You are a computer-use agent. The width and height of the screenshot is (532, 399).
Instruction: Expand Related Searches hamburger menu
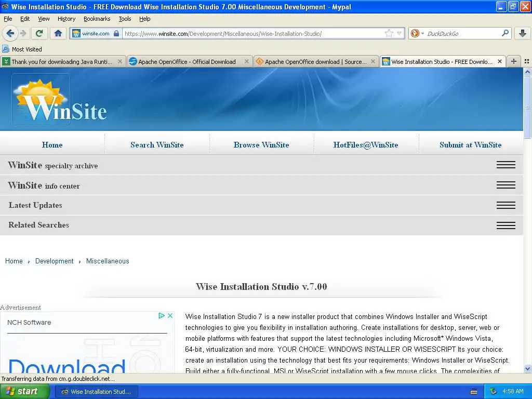pyautogui.click(x=506, y=225)
